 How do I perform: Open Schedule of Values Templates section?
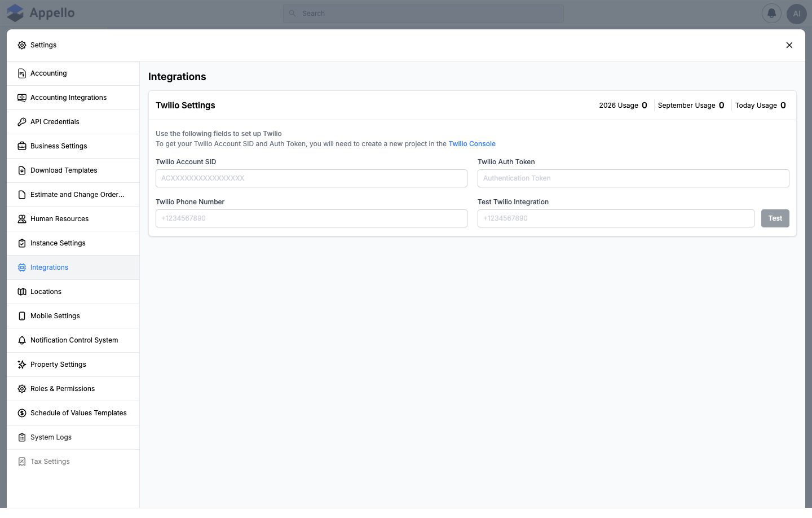click(x=73, y=413)
